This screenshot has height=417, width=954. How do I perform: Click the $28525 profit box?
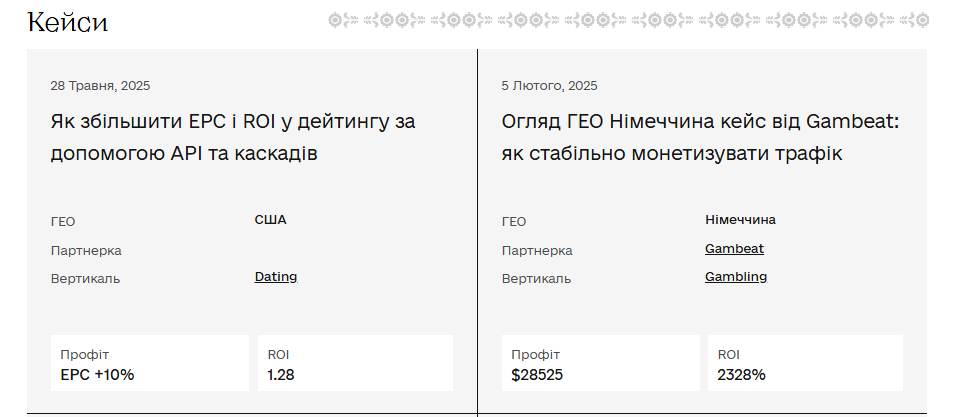[x=600, y=364]
